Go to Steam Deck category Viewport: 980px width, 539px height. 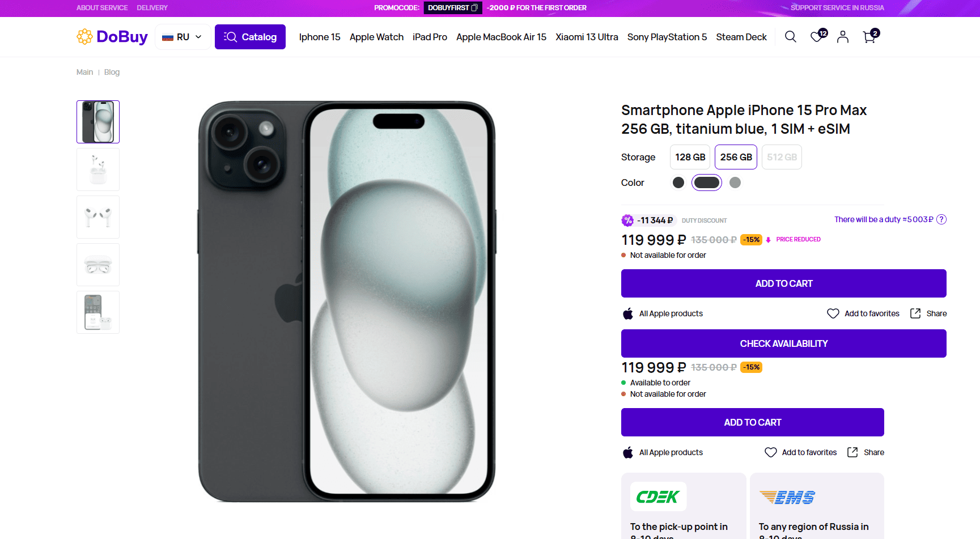point(741,37)
